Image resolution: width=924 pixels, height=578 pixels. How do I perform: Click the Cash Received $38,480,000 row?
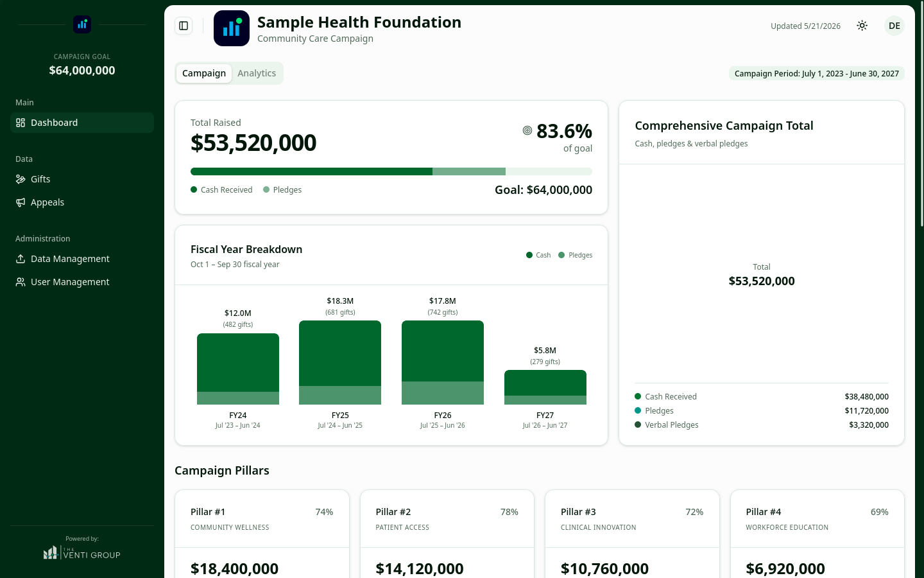click(762, 397)
